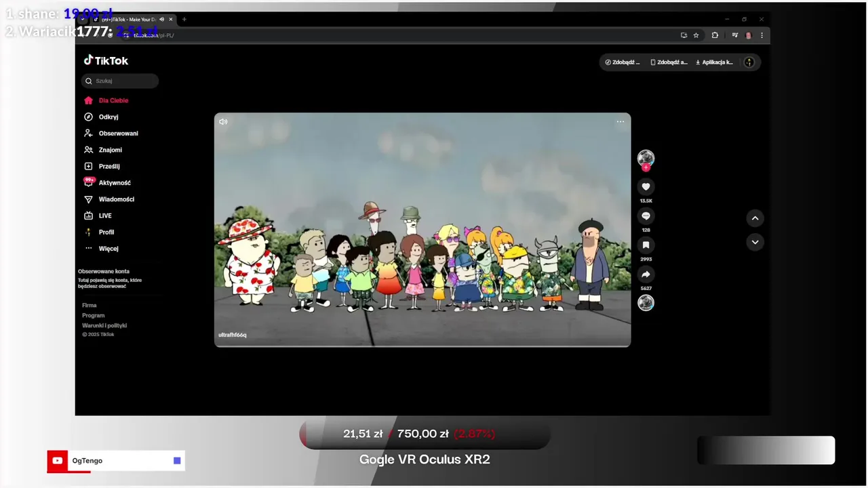Go to Obserwowani section
This screenshot has height=488, width=868.
[x=118, y=134]
